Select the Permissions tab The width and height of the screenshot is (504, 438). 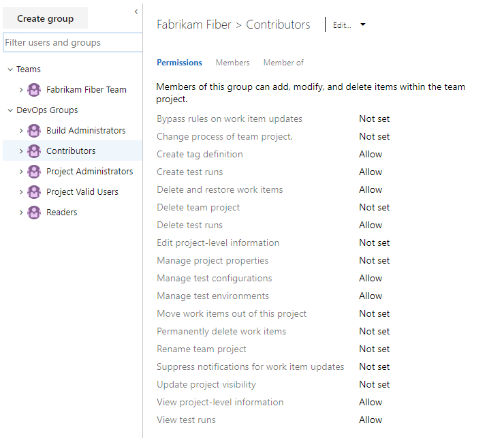click(x=179, y=63)
